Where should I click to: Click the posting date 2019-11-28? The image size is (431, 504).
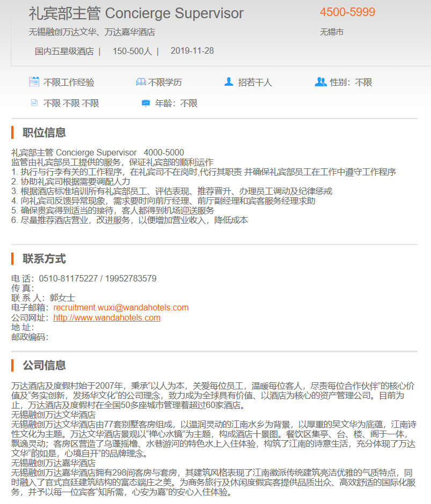point(192,51)
